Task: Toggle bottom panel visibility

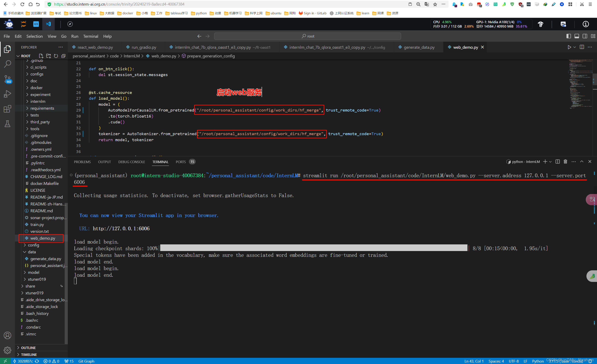Action: pyautogui.click(x=577, y=36)
